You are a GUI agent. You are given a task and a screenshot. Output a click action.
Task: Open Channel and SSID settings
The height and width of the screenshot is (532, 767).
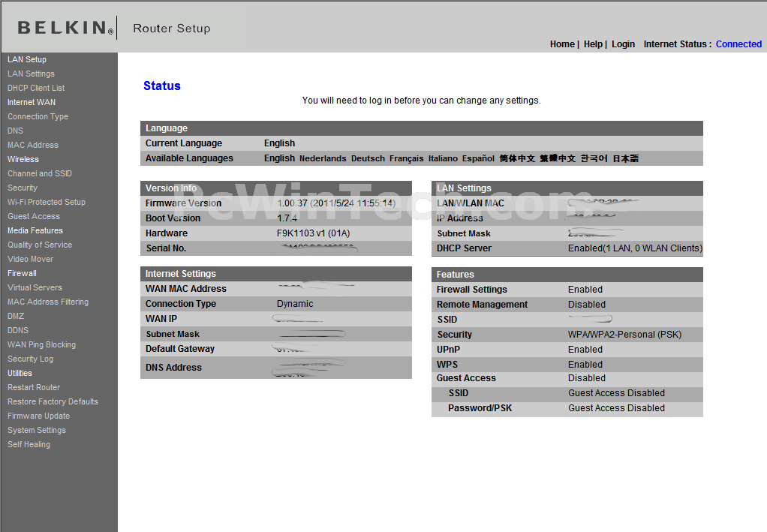pos(40,173)
